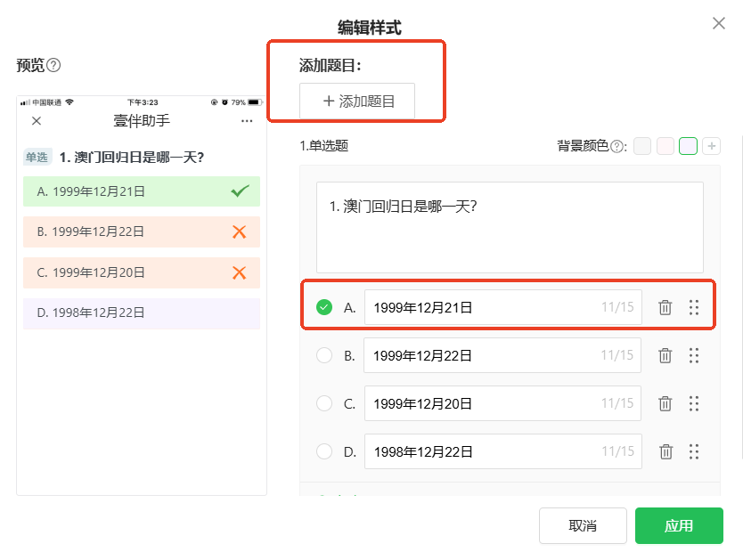
Task: Click the 单选 tag in preview
Action: (x=37, y=158)
